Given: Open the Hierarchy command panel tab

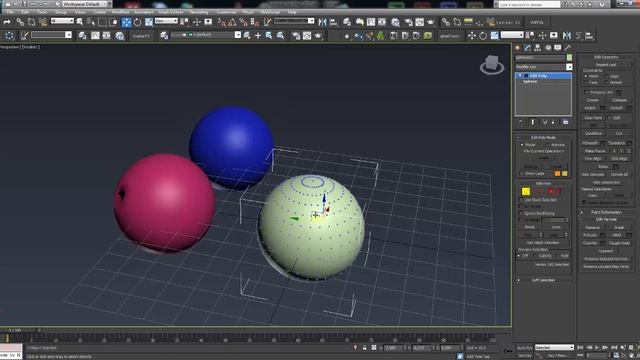Looking at the screenshot, I should coord(538,48).
